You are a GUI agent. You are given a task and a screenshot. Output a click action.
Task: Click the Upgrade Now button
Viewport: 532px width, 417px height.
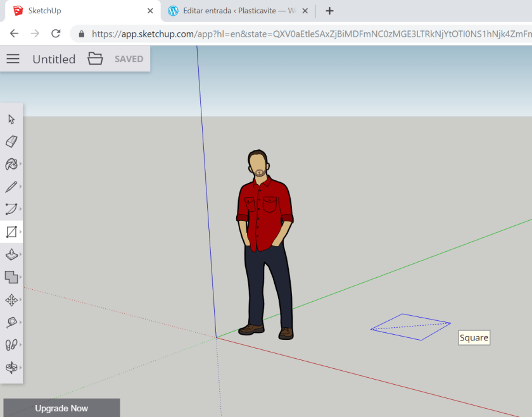pyautogui.click(x=61, y=408)
